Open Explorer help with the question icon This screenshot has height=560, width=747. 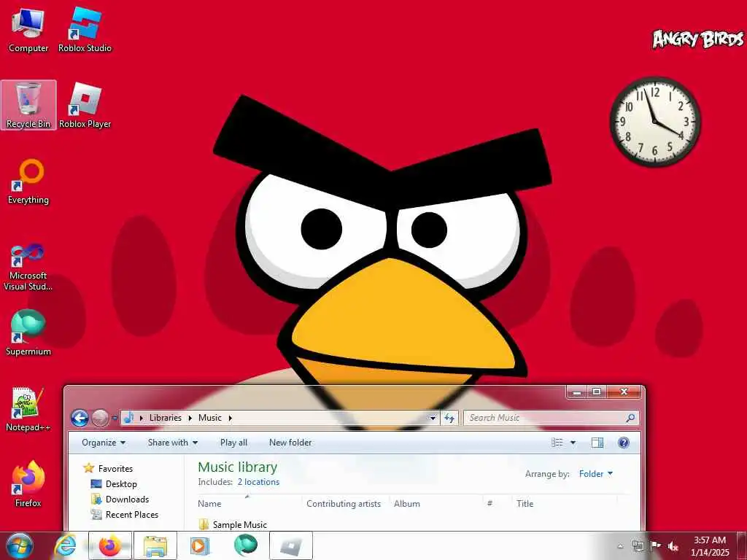(624, 443)
